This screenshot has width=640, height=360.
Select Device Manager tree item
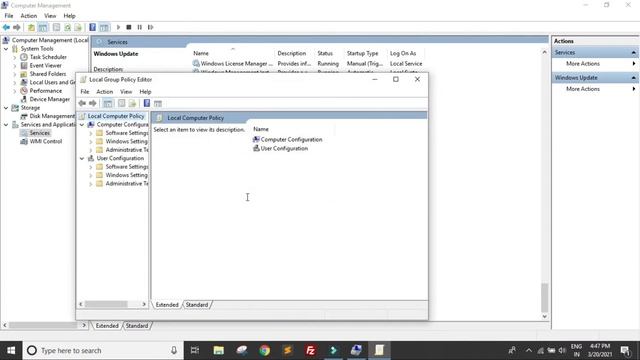click(x=49, y=99)
